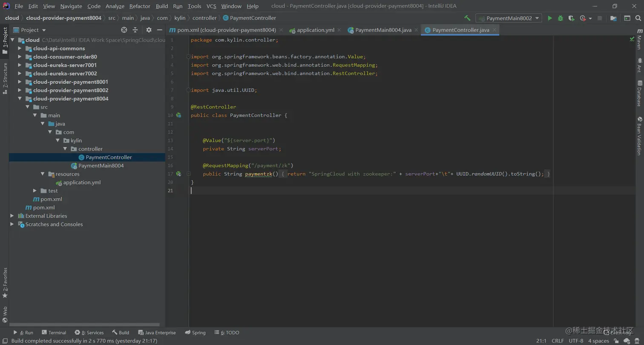Image resolution: width=644 pixels, height=345 pixels.
Task: Start debugging with the bug icon
Action: [x=561, y=18]
